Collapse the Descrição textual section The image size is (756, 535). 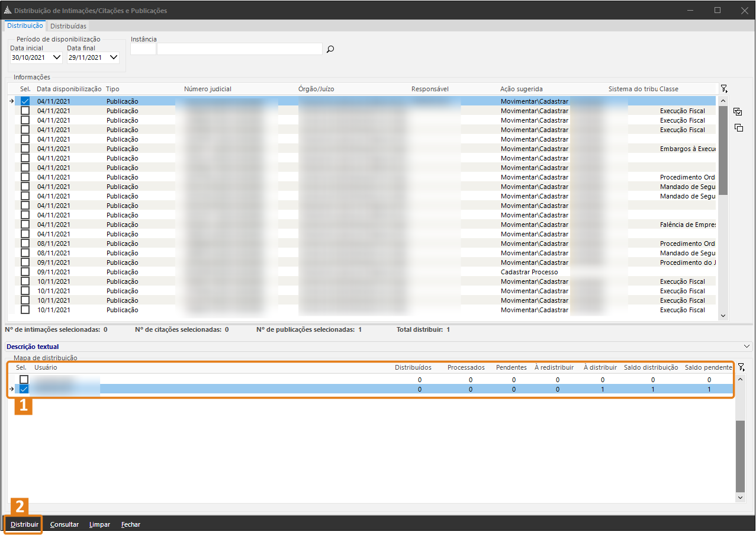coord(746,345)
